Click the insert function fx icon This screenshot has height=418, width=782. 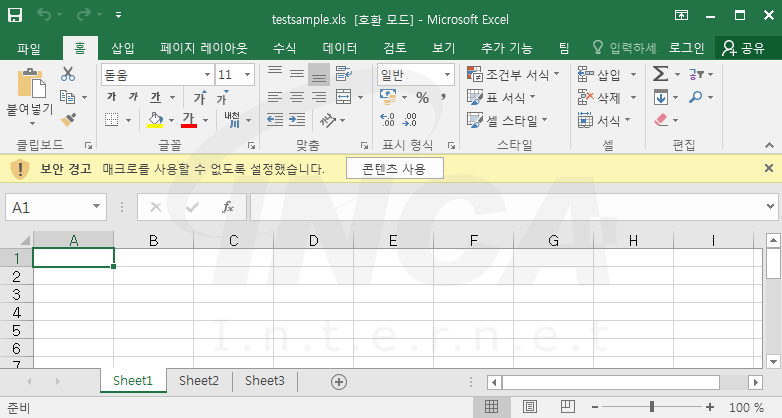pos(227,207)
